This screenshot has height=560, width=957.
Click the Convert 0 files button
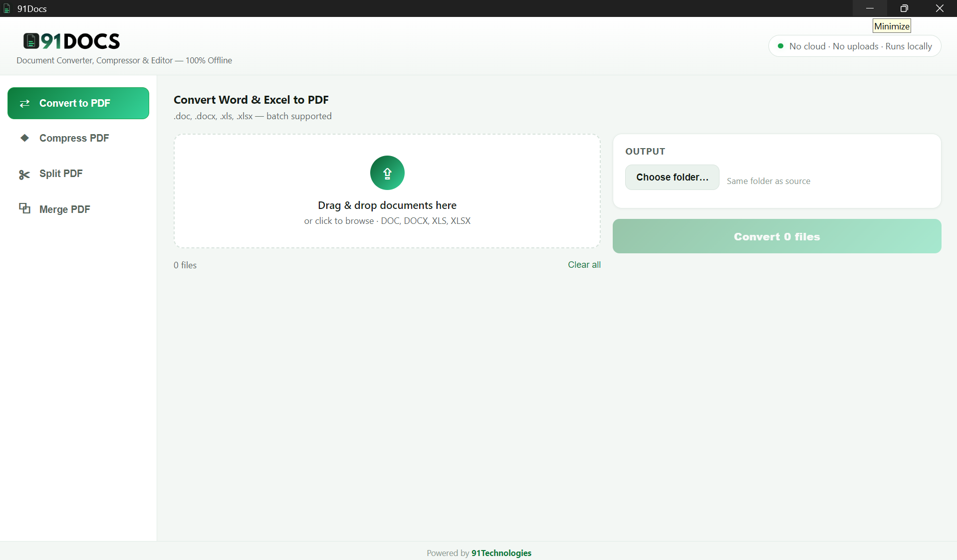tap(777, 236)
